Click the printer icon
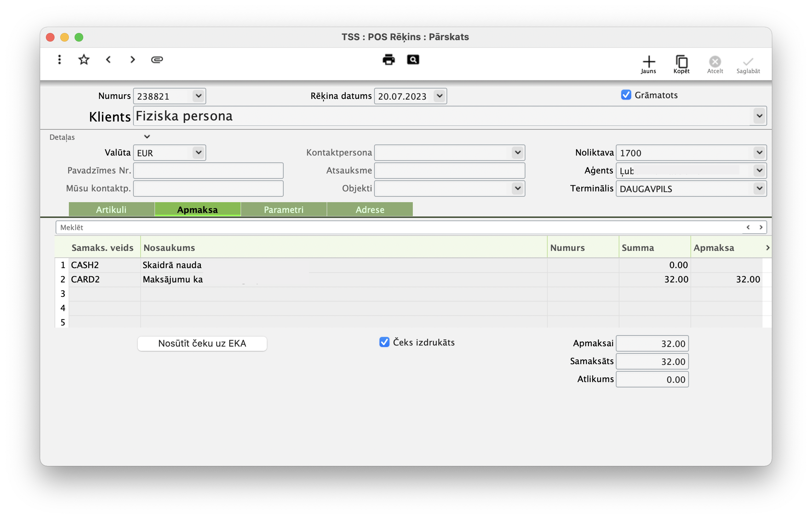 (389, 59)
